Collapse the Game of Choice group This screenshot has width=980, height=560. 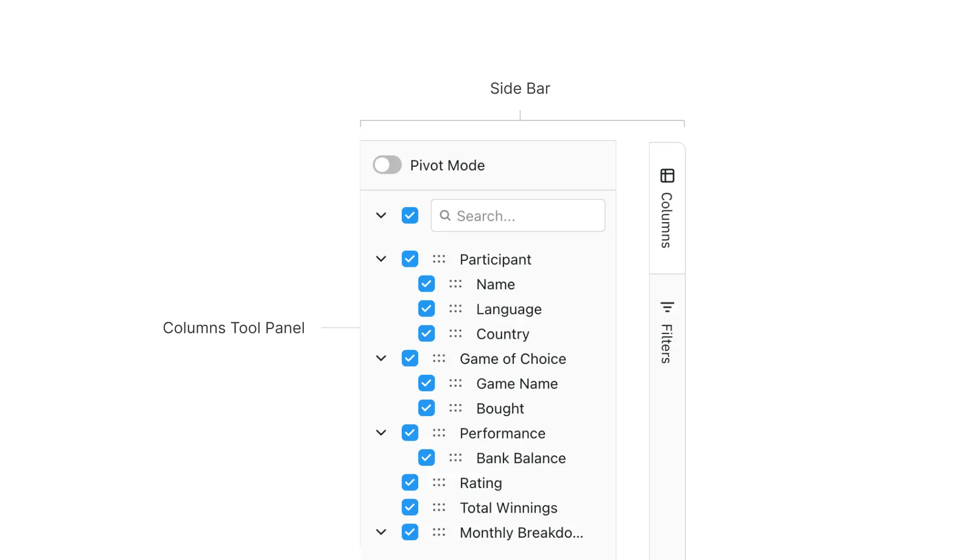pyautogui.click(x=381, y=358)
